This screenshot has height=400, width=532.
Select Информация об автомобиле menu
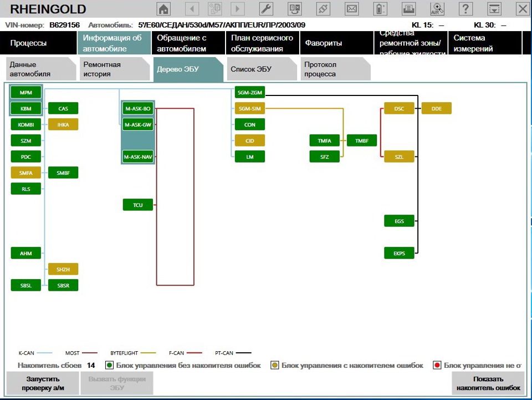point(114,43)
